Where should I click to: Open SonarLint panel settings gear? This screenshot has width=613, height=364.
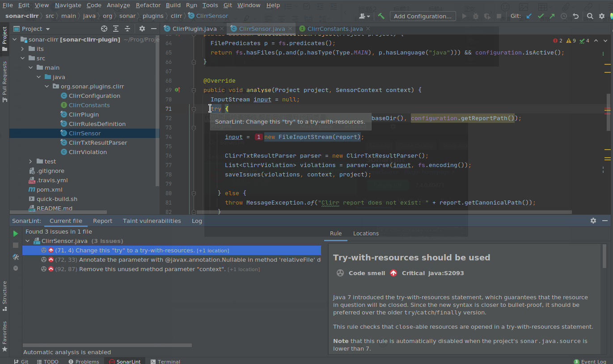(593, 221)
